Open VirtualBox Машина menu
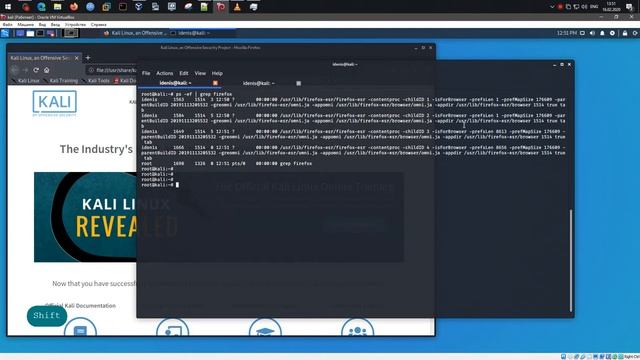 (25, 24)
